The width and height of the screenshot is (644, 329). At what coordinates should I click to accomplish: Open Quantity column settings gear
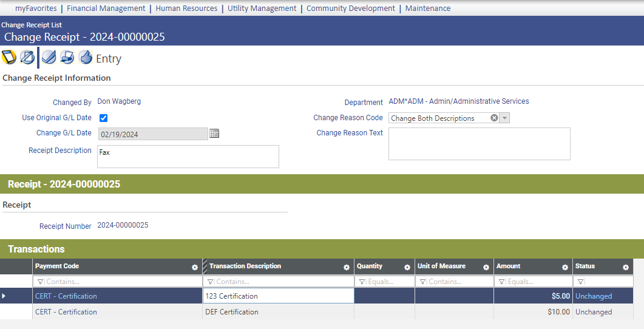point(407,268)
